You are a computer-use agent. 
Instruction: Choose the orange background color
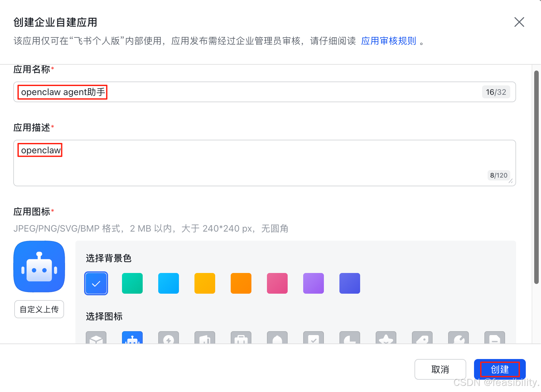tap(241, 283)
